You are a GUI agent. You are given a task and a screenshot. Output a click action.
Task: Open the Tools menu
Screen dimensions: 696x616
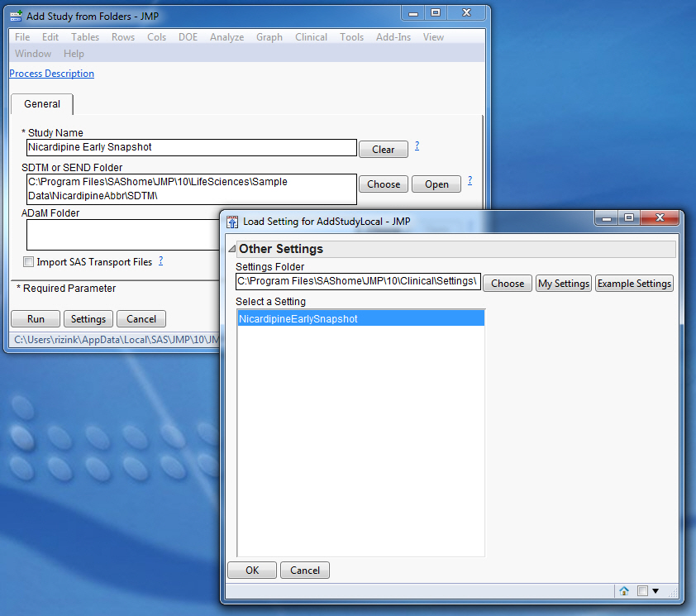click(x=352, y=37)
